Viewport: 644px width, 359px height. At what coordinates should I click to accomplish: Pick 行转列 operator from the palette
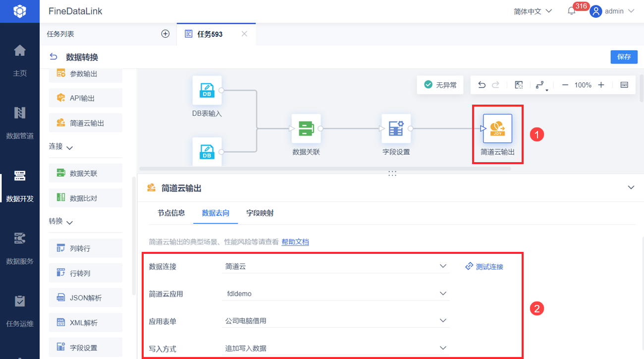pyautogui.click(x=86, y=273)
